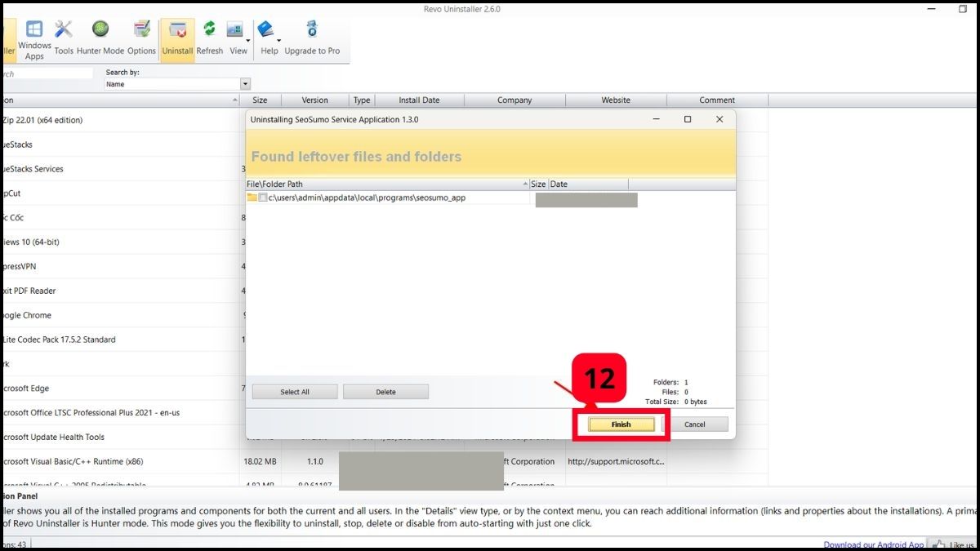Open the Help book icon
This screenshot has width=980, height=551.
coord(266,31)
